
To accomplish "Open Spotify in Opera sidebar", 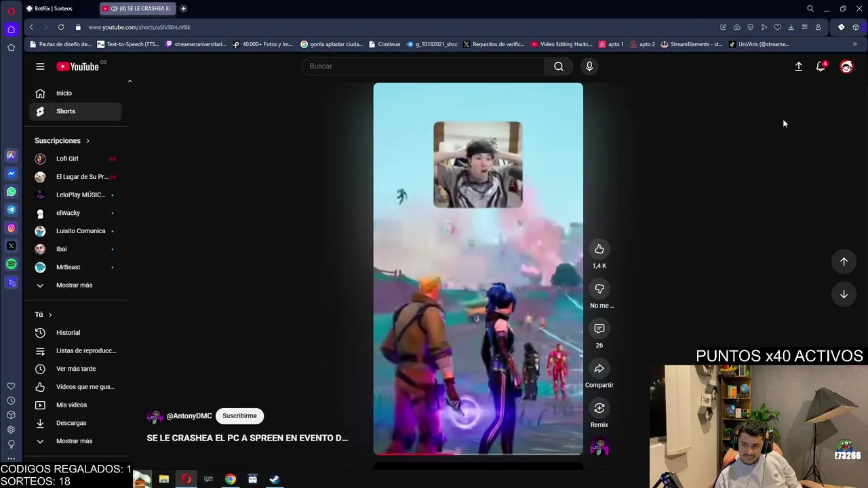I will tap(11, 264).
